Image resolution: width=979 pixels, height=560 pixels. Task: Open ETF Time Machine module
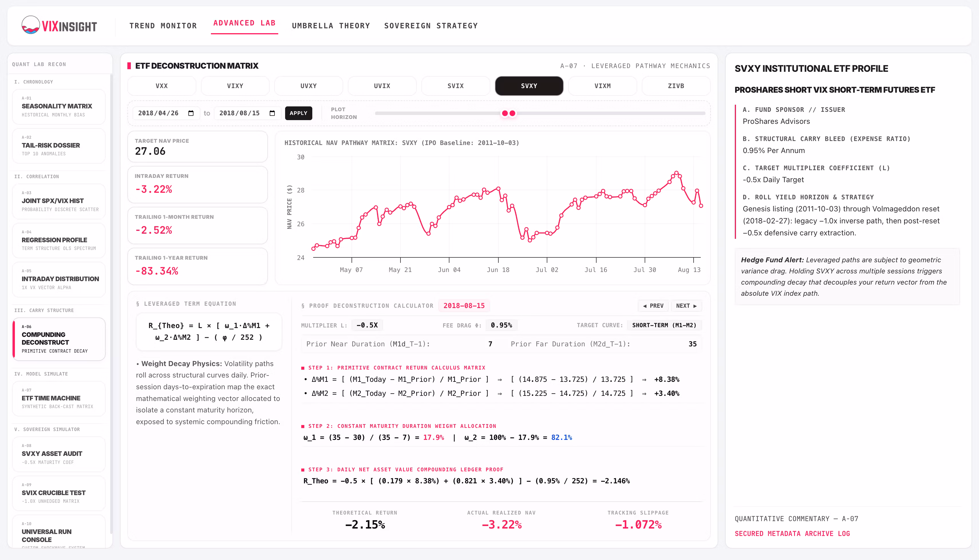pos(59,399)
